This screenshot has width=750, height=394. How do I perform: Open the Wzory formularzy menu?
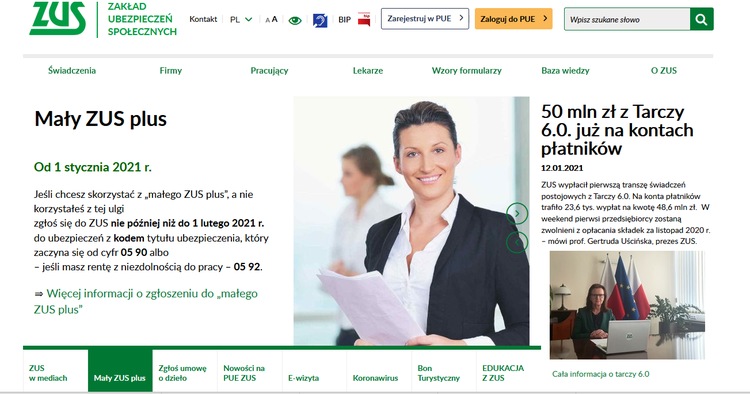click(466, 70)
